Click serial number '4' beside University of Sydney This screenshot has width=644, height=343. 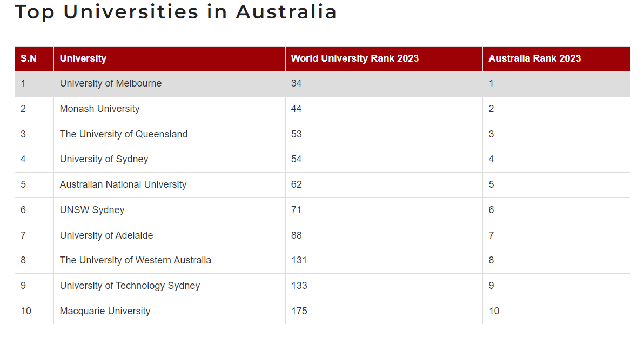(23, 159)
